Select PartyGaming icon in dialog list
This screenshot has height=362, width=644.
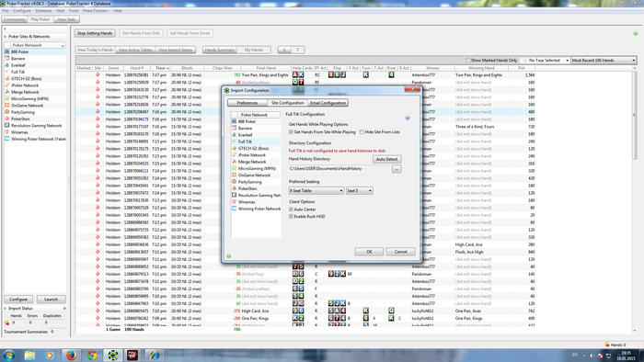pyautogui.click(x=234, y=182)
